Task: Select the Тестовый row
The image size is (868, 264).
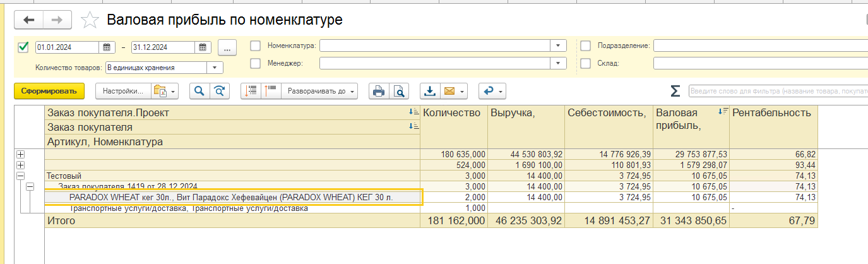Action: tap(232, 176)
